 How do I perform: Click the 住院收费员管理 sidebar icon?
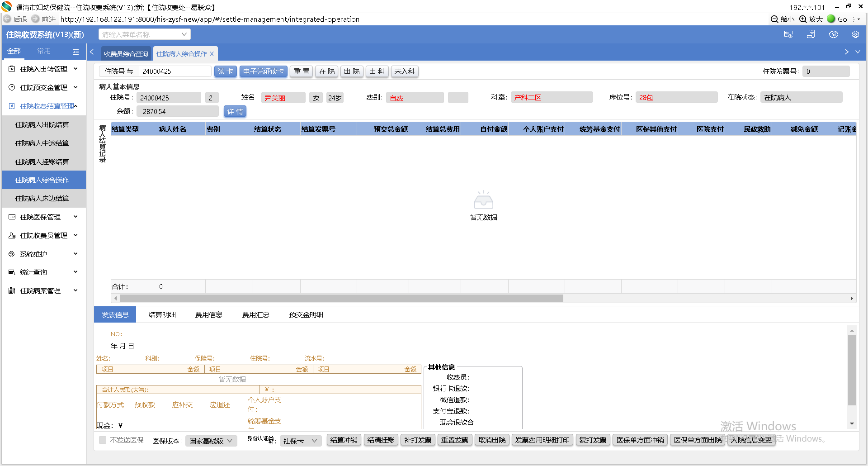pyautogui.click(x=12, y=235)
